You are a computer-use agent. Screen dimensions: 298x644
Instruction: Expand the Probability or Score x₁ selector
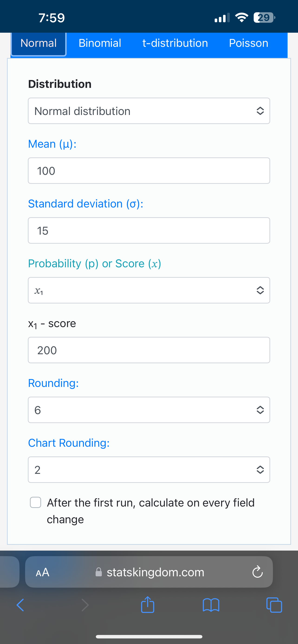coord(149,290)
